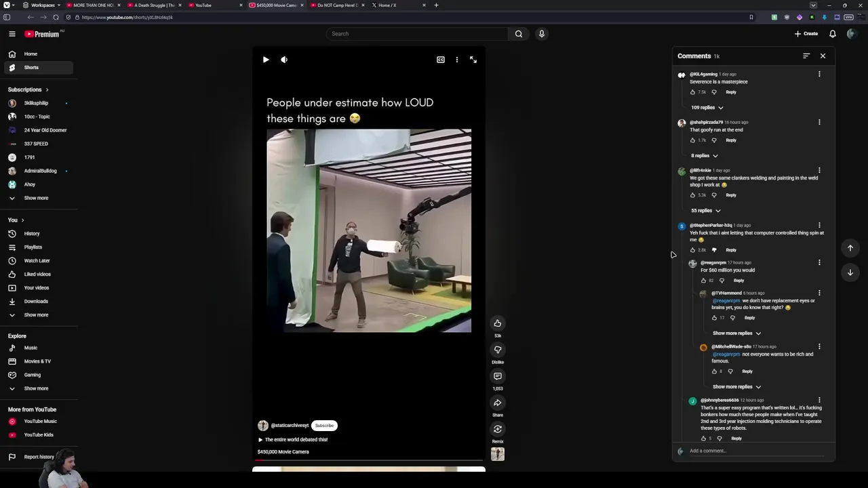Switch to 'A Death Struggle' browser tab
The width and height of the screenshot is (868, 488).
tap(154, 5)
